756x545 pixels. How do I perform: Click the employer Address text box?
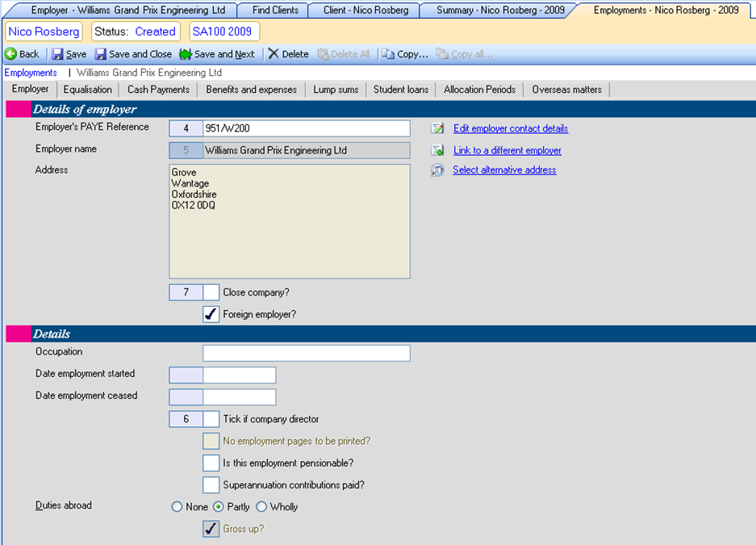(290, 221)
